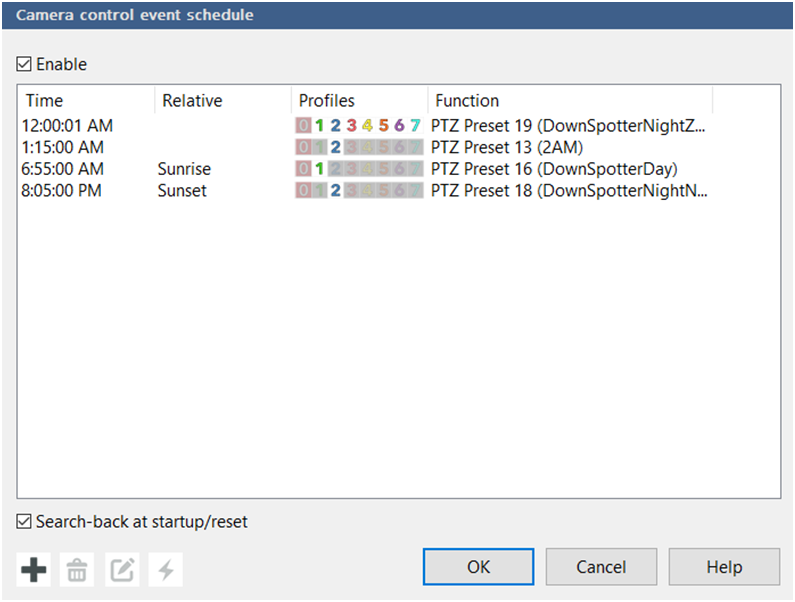Click the pencil edit event icon
Image resolution: width=795 pixels, height=602 pixels.
[121, 571]
